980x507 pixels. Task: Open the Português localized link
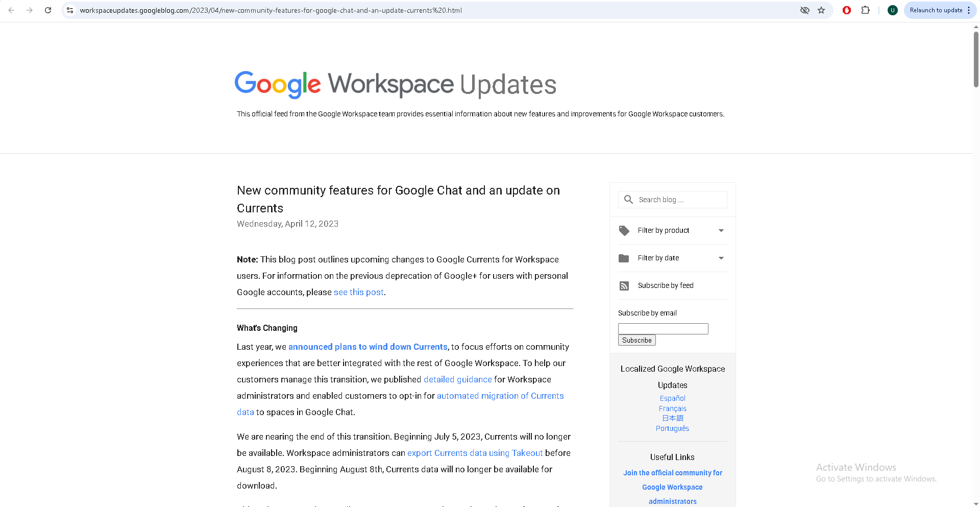pyautogui.click(x=672, y=428)
